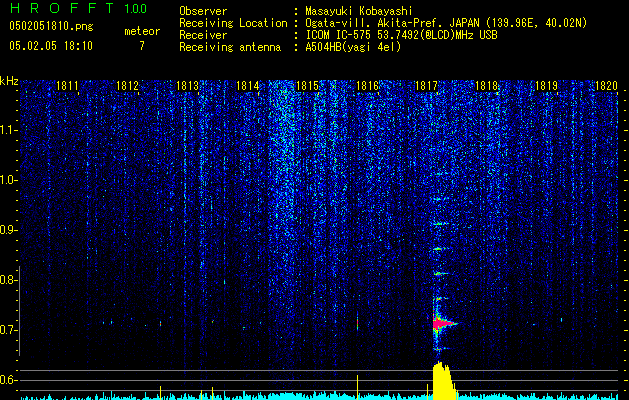Click the meteor label
Viewport: 629px width, 400px height.
click(142, 31)
